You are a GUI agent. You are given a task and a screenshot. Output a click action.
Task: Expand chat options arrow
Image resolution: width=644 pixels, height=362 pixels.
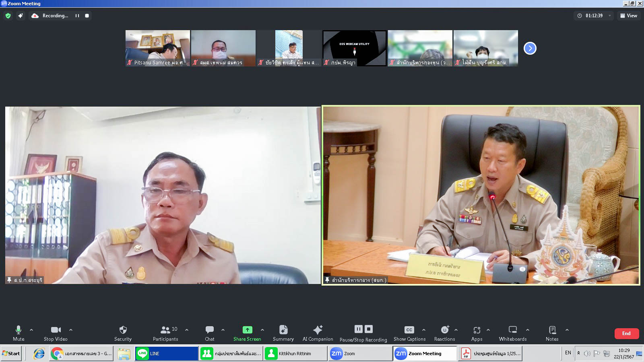click(x=223, y=330)
